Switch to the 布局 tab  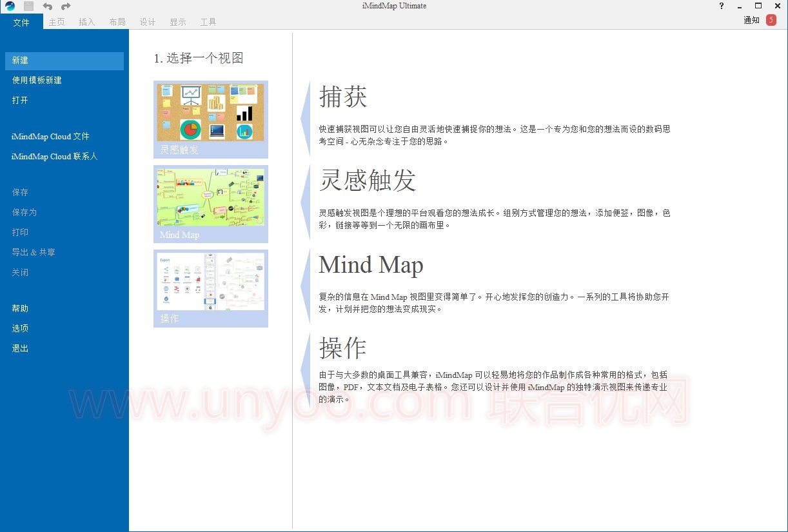coord(117,22)
